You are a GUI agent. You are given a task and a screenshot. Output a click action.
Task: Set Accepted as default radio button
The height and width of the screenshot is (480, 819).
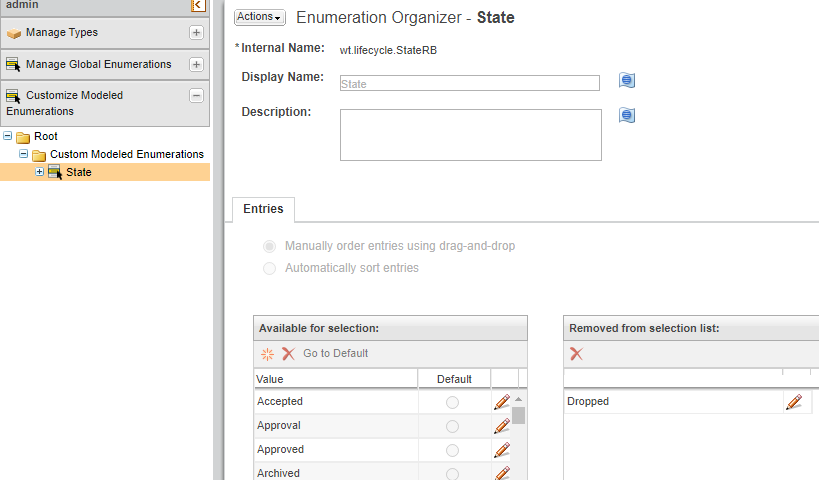coord(452,402)
